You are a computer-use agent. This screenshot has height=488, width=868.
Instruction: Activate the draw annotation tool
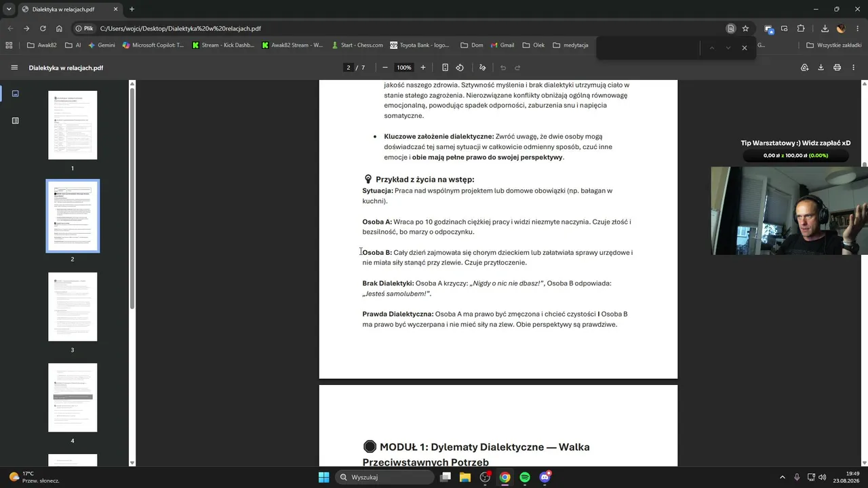click(x=482, y=68)
